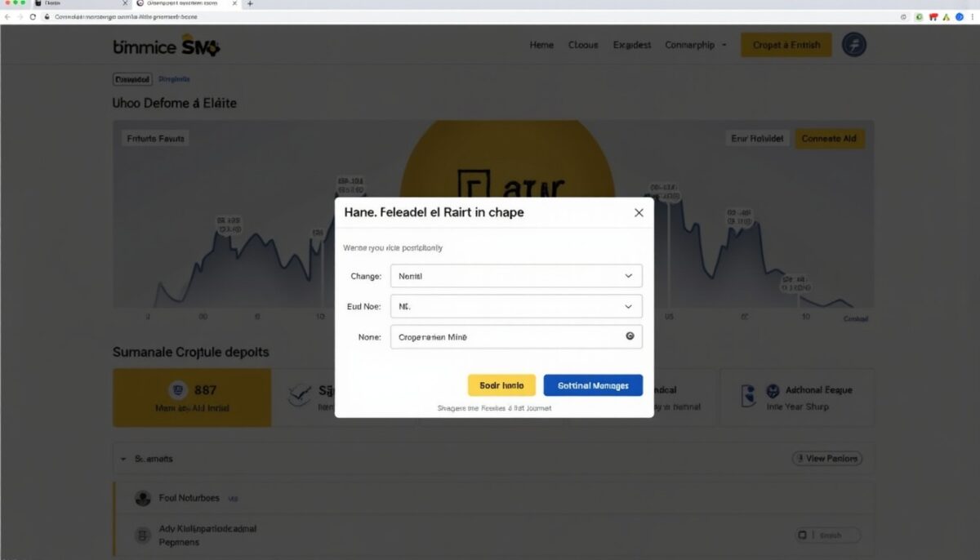Screen dimensions: 980x560
Task: Open the Cloous navigation item
Action: pyautogui.click(x=583, y=45)
